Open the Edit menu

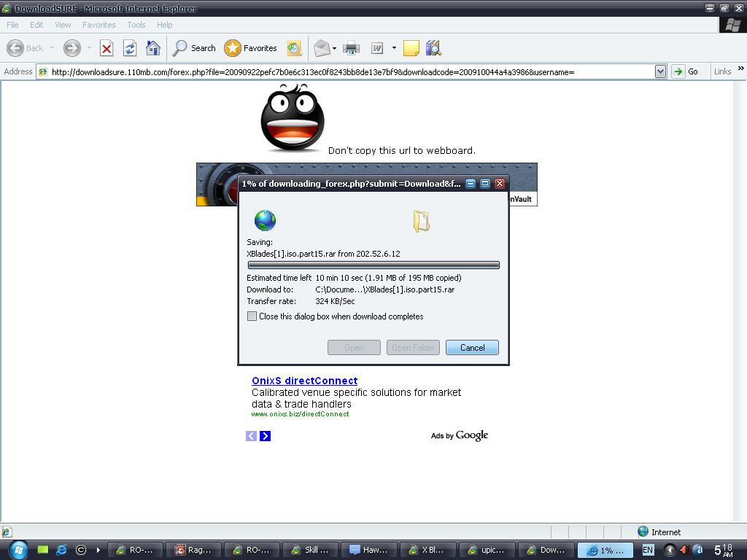pyautogui.click(x=36, y=25)
